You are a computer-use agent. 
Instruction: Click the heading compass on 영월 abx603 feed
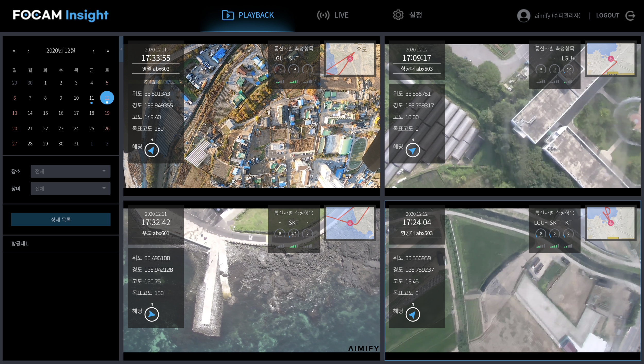pyautogui.click(x=151, y=150)
